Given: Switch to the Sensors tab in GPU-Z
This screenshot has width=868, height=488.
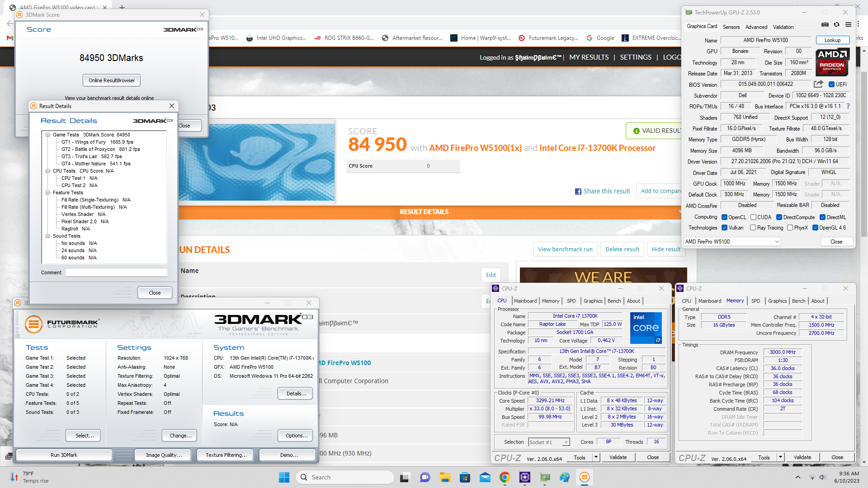Looking at the screenshot, I should tap(731, 27).
